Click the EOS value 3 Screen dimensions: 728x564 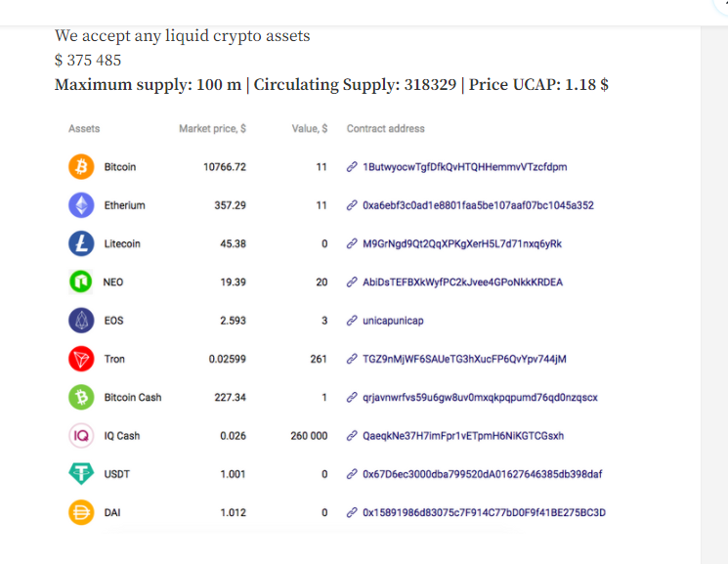pos(324,321)
